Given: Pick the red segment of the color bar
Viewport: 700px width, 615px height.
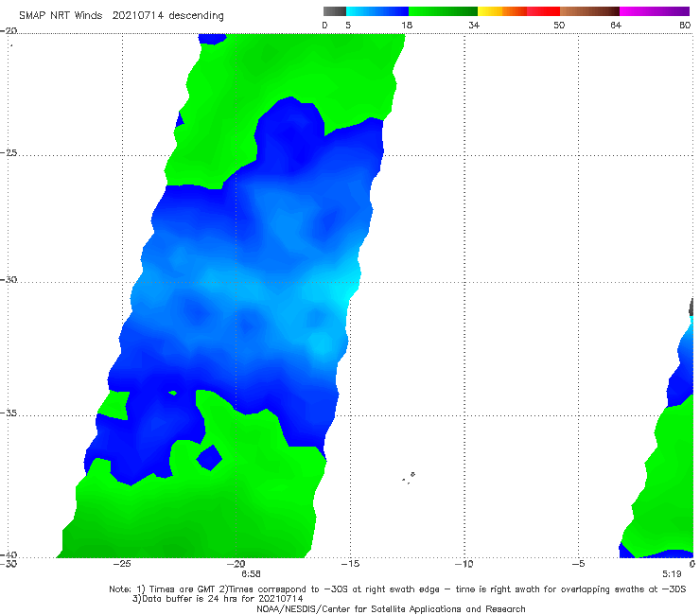Looking at the screenshot, I should click(x=543, y=11).
